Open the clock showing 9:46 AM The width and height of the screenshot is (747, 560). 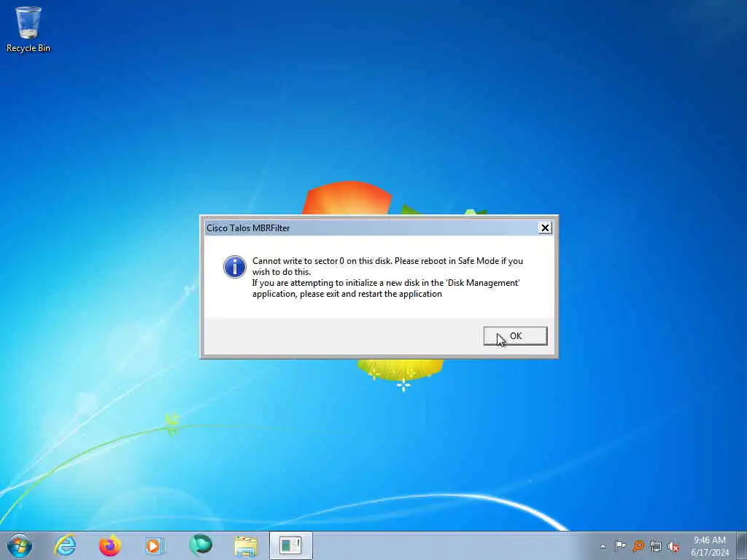click(x=709, y=545)
